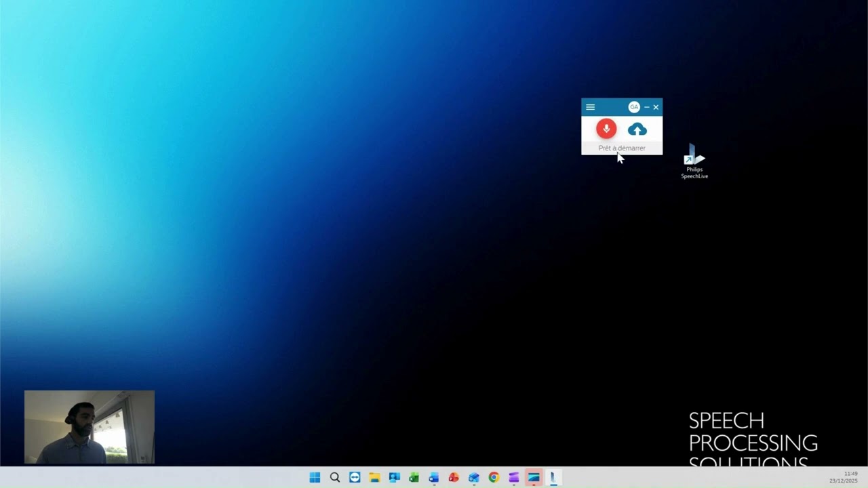Image resolution: width=868 pixels, height=488 pixels.
Task: Minimize the SpeechLive recorder widget
Action: coord(647,107)
